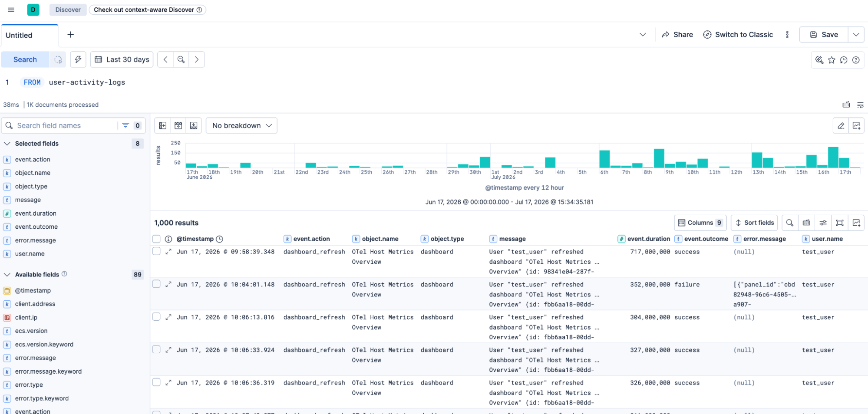Image resolution: width=868 pixels, height=414 pixels.
Task: Open the Last 30 days date picker
Action: tap(122, 59)
